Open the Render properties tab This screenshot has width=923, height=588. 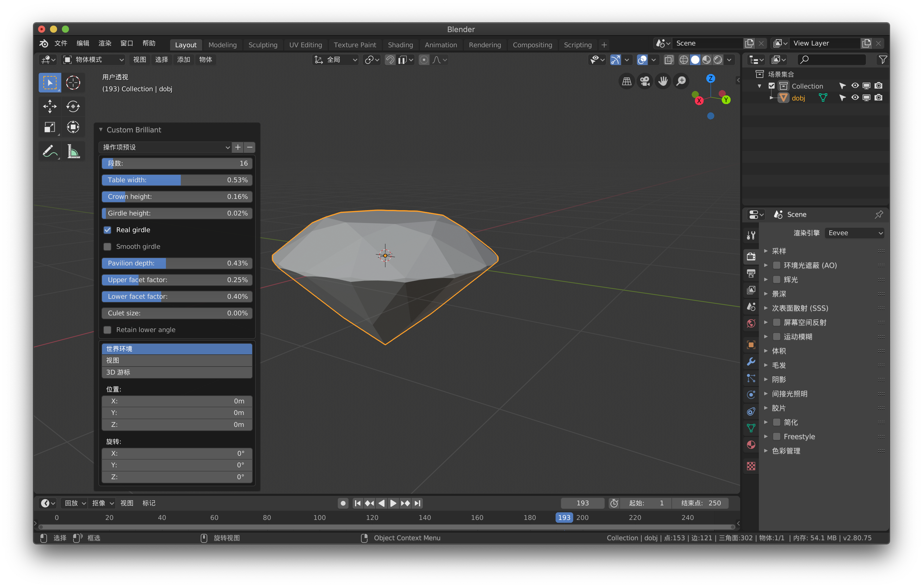coord(751,257)
